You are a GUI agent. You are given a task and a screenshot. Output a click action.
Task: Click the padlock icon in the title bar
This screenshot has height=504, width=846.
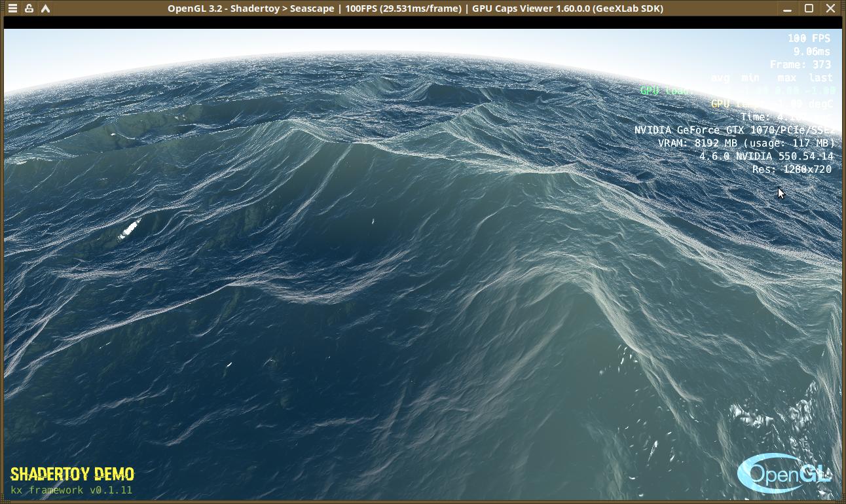[29, 9]
